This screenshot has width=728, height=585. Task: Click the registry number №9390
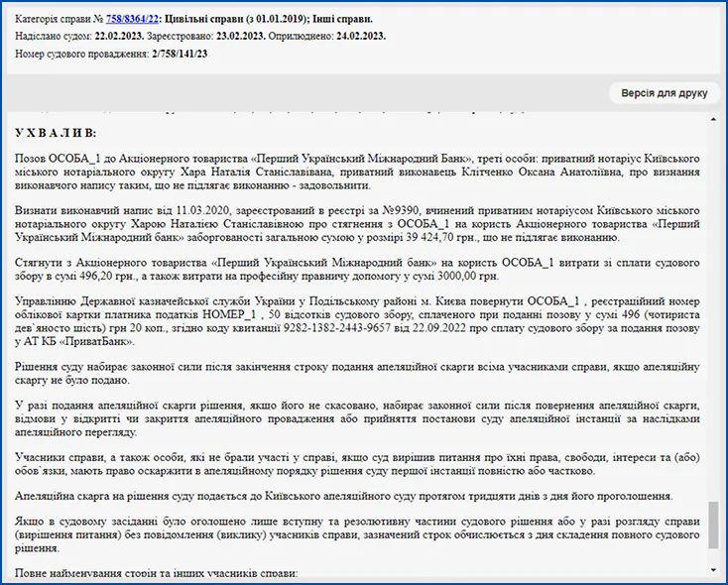pos(401,211)
